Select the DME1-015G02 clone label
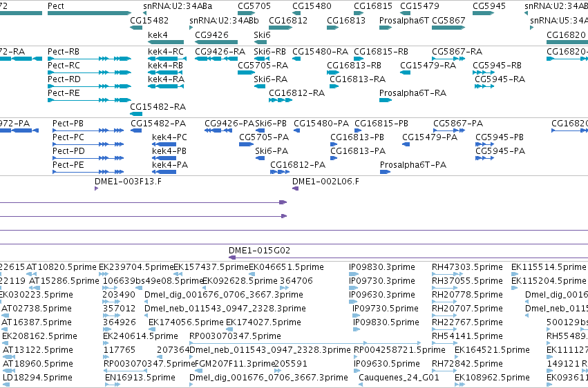Viewport: 588px width, 388px height. pyautogui.click(x=260, y=251)
